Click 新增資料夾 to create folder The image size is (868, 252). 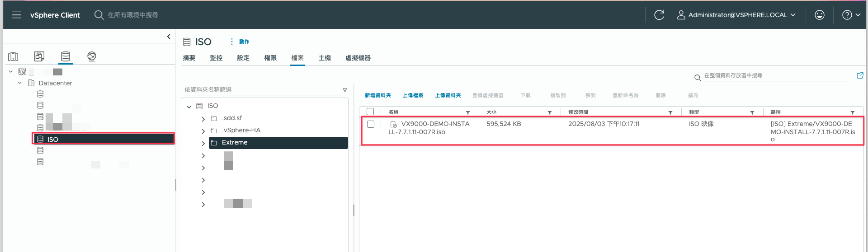tap(377, 95)
